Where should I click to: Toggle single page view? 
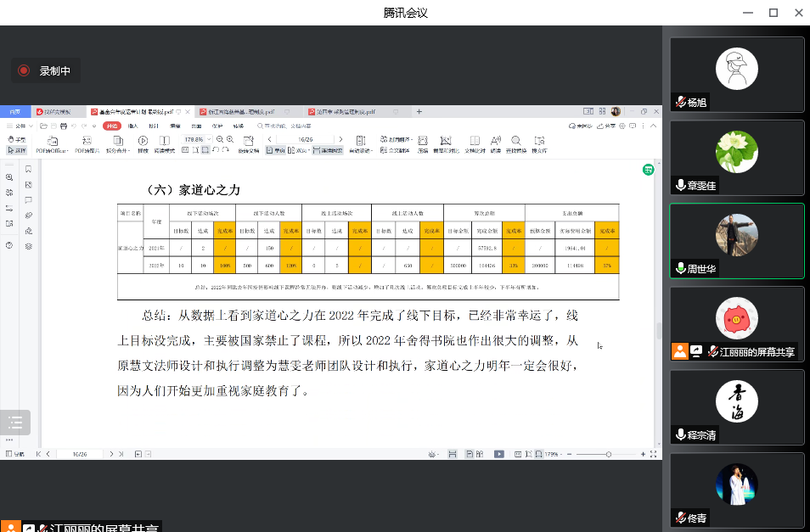[275, 150]
